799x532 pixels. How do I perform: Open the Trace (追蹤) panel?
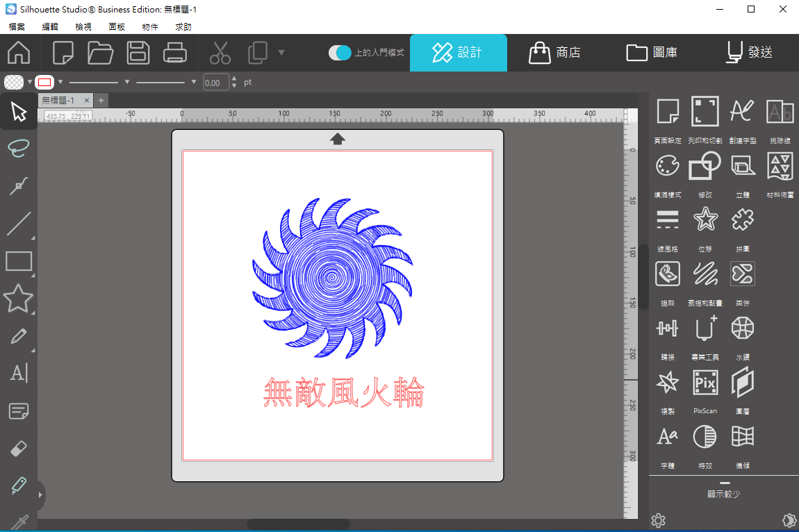(x=668, y=274)
